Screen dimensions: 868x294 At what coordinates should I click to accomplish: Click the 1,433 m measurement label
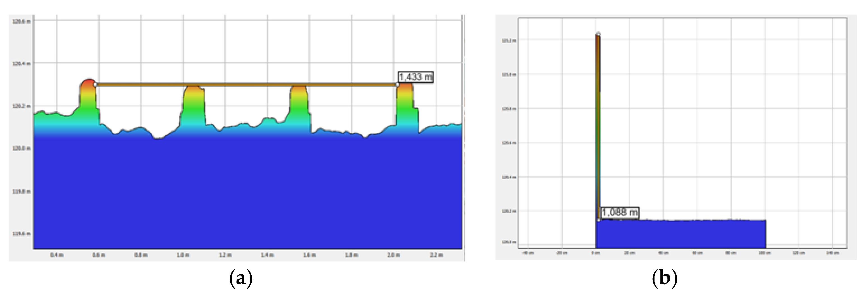click(x=415, y=77)
